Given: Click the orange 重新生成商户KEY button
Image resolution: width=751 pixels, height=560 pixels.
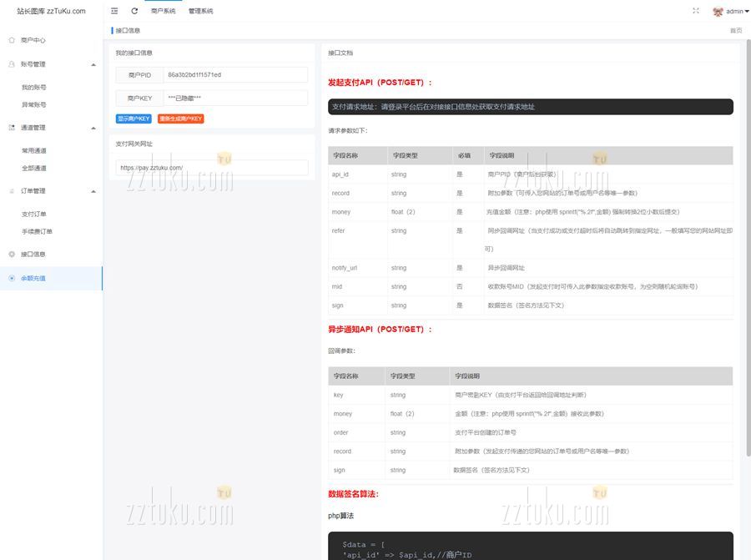Looking at the screenshot, I should coord(180,119).
